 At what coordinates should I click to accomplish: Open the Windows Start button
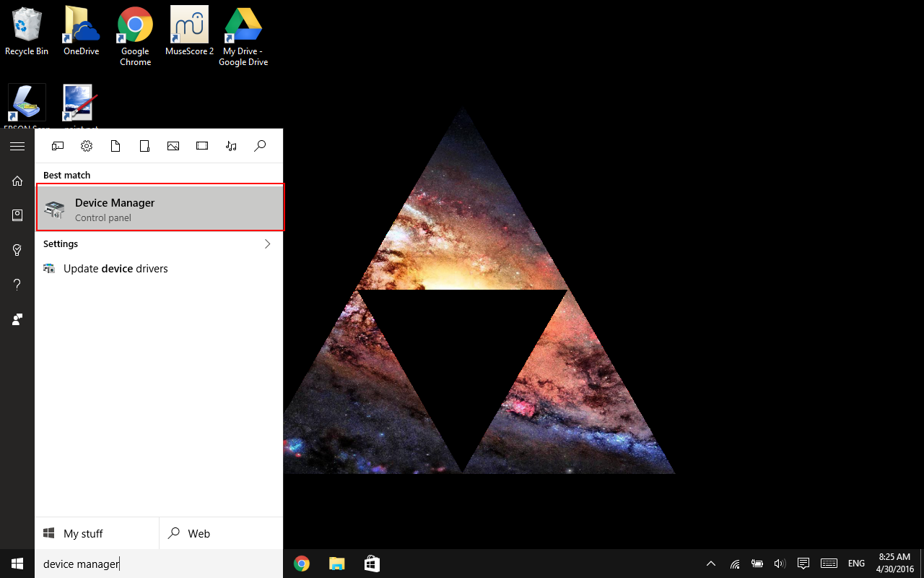click(x=17, y=564)
